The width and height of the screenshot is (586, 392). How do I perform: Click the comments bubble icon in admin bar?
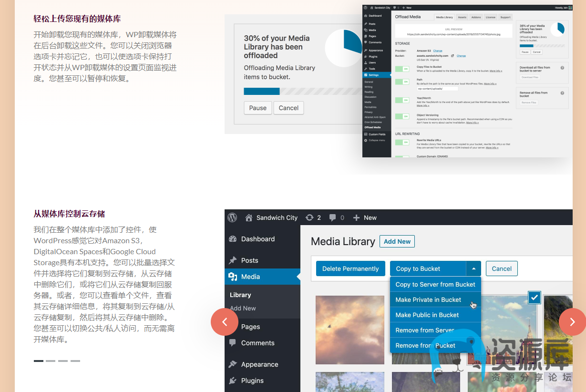[333, 217]
